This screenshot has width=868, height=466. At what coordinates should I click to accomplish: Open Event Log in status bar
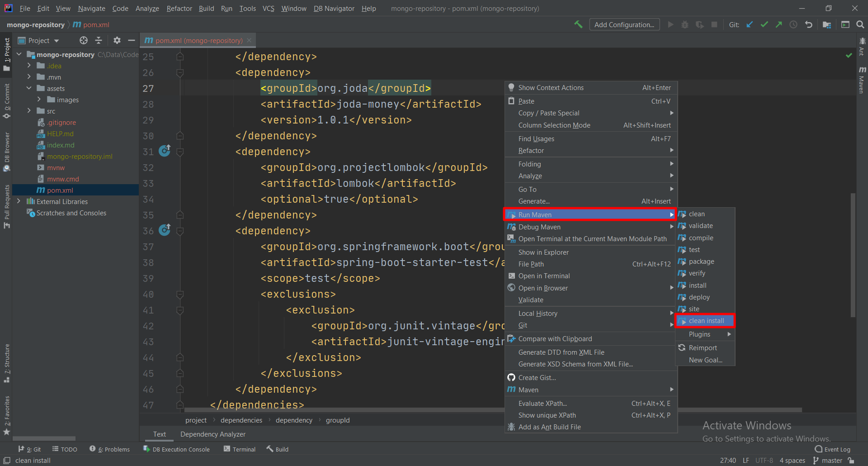coord(832,449)
